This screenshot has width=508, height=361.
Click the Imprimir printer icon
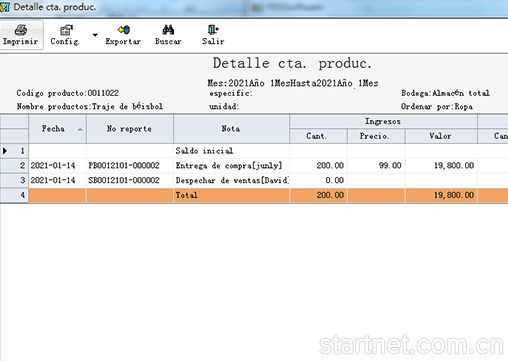coord(21,30)
